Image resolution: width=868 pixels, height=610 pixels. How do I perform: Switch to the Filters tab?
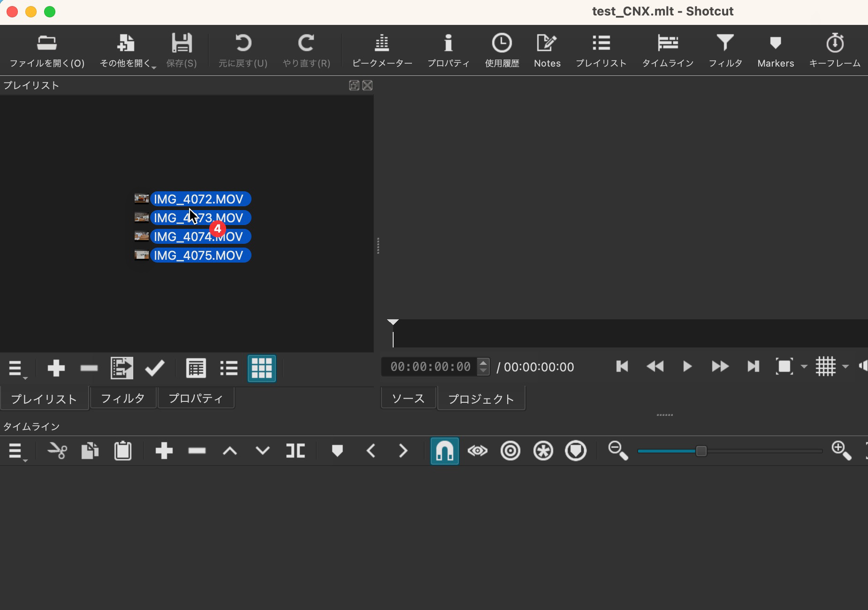tap(122, 399)
